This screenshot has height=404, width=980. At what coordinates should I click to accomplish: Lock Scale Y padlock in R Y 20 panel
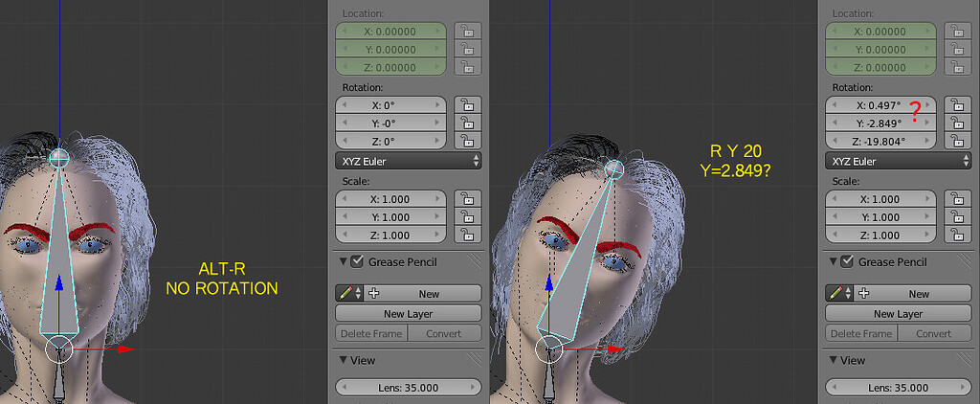(x=957, y=217)
